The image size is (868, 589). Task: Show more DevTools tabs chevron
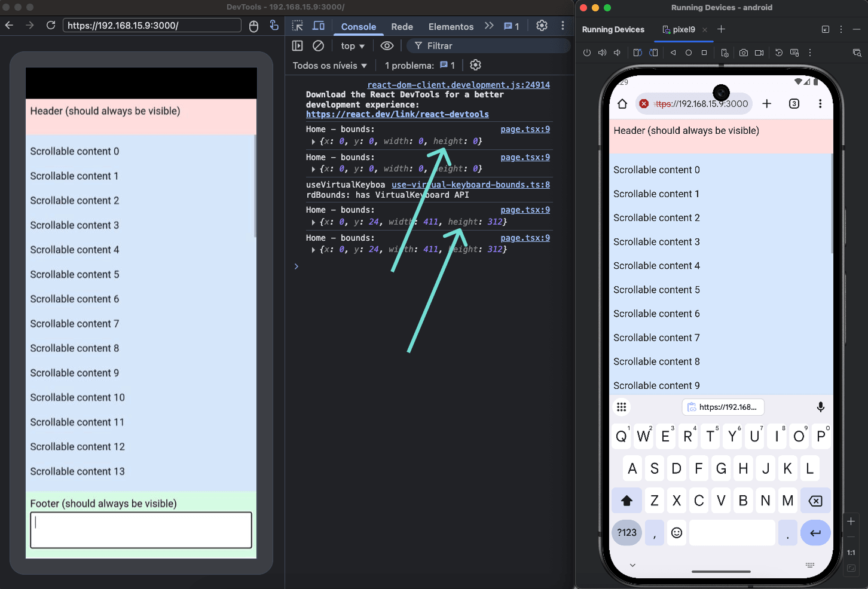(489, 26)
